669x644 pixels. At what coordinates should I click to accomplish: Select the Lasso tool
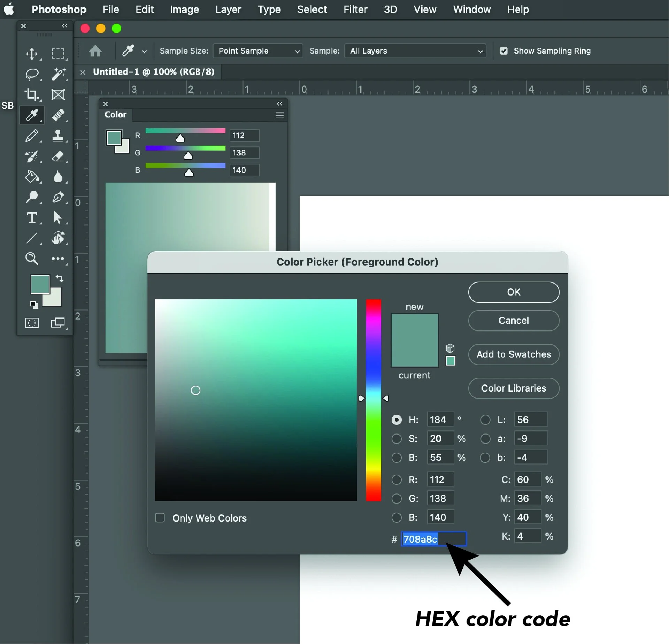click(32, 74)
